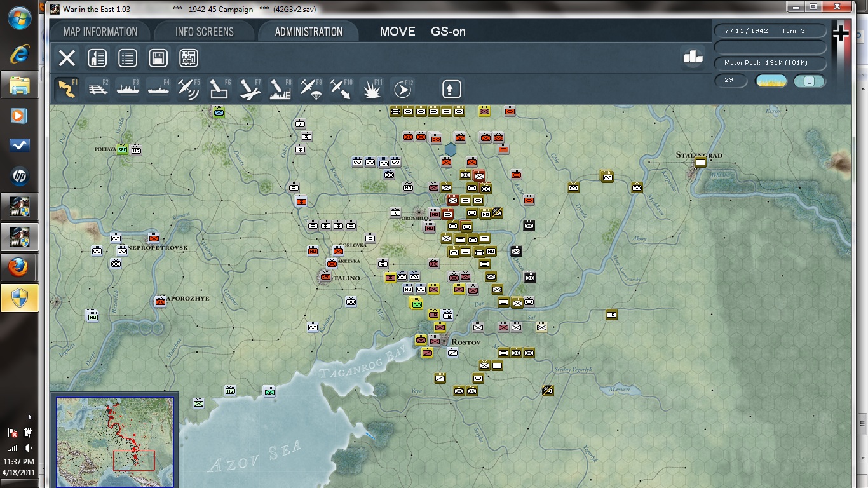
Task: Choose the Amphibious Transport F4 icon
Action: 159,88
